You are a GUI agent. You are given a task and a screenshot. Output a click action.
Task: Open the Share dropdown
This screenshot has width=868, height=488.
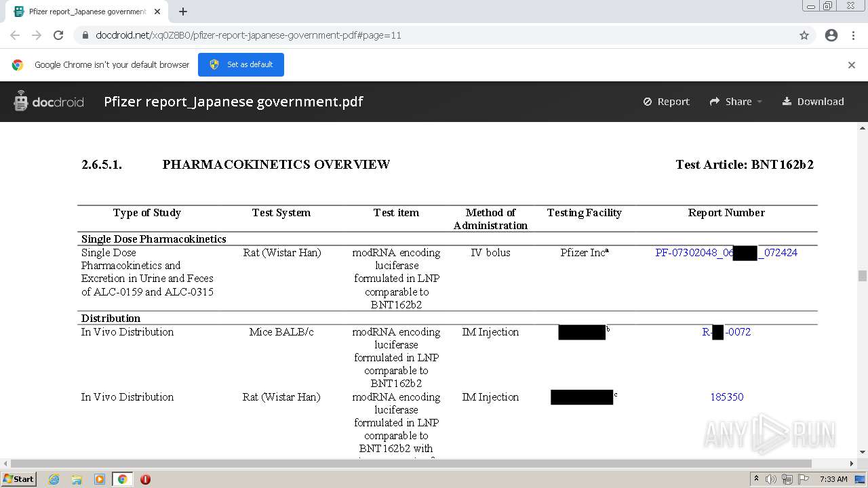pos(736,102)
